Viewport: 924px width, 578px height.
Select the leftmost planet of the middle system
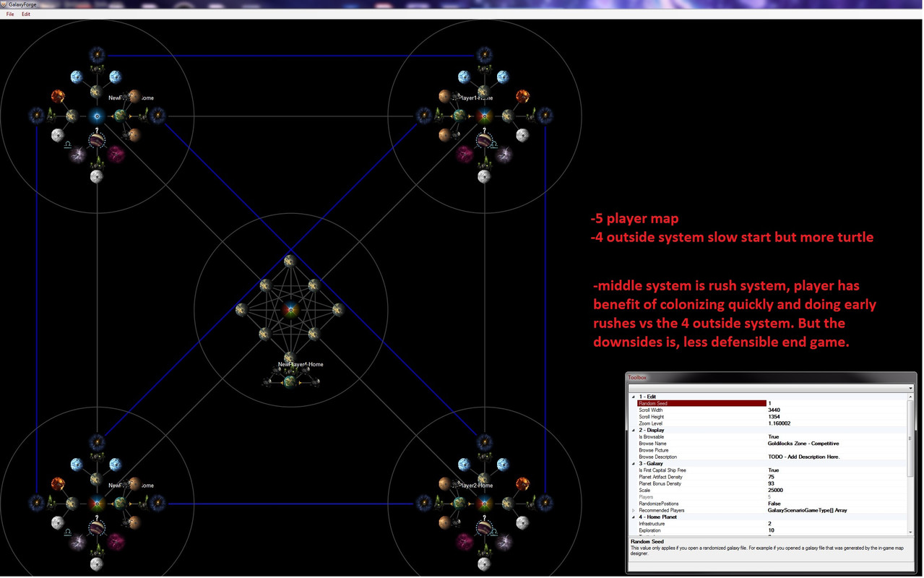pos(241,309)
